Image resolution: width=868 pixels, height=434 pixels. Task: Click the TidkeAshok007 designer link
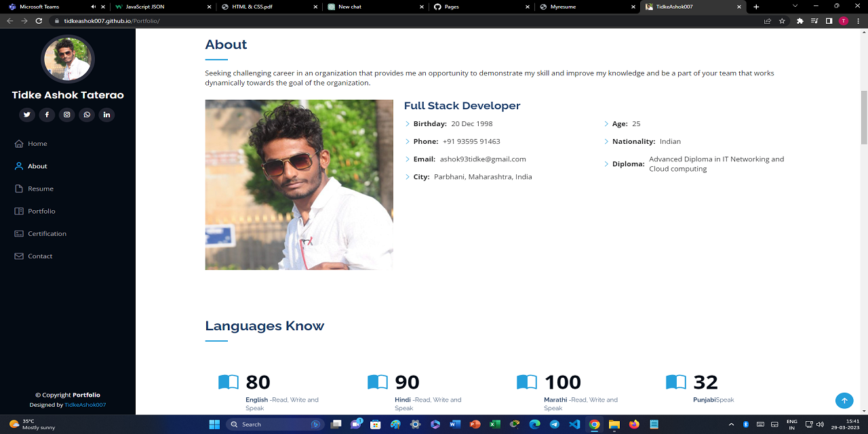pyautogui.click(x=86, y=405)
